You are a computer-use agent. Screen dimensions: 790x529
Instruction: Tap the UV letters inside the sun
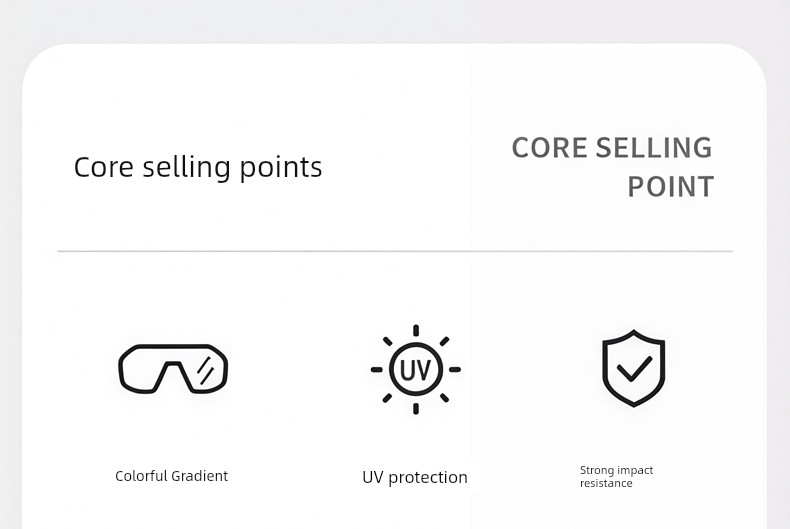pos(416,370)
